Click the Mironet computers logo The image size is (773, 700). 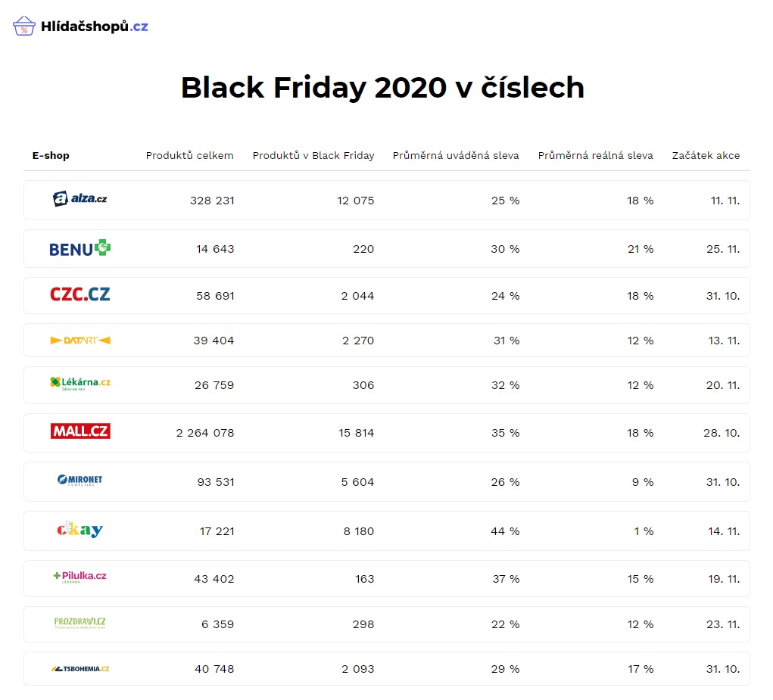pos(79,480)
